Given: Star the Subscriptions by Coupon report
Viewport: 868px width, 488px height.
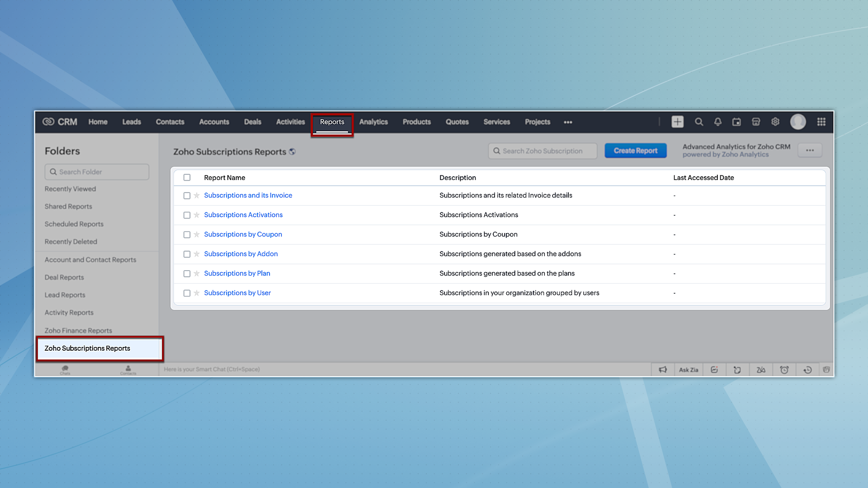Looking at the screenshot, I should [197, 235].
